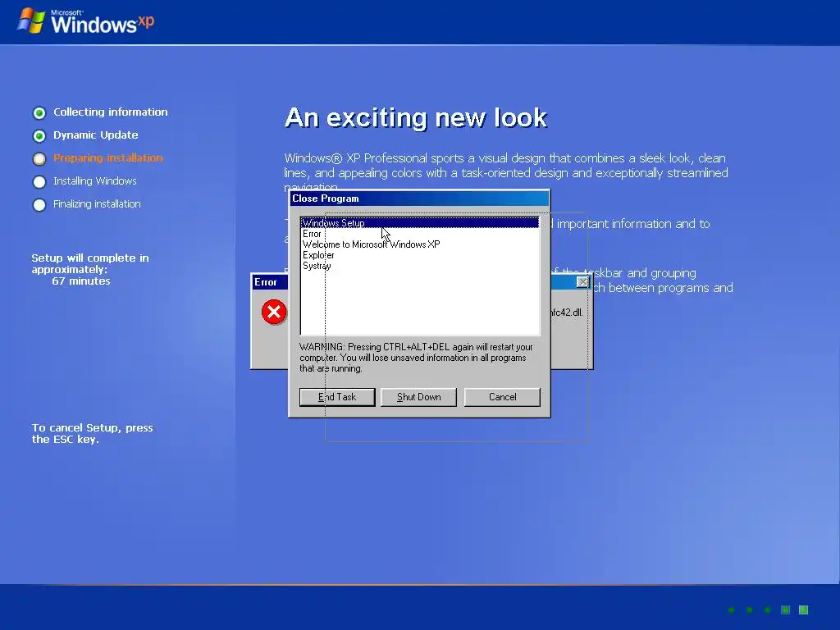Screen dimensions: 840x630
Task: Click the '67 minutes' time estimate
Action: point(81,281)
